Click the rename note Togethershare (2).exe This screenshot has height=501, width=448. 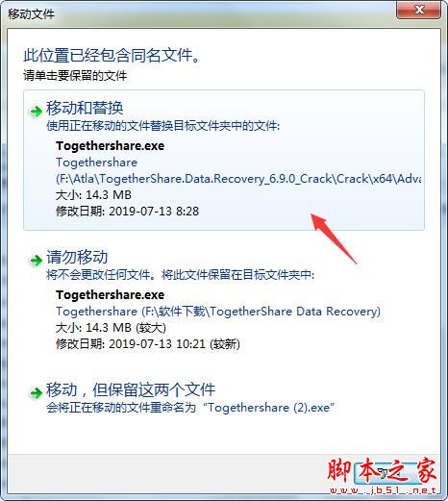pyautogui.click(x=268, y=408)
